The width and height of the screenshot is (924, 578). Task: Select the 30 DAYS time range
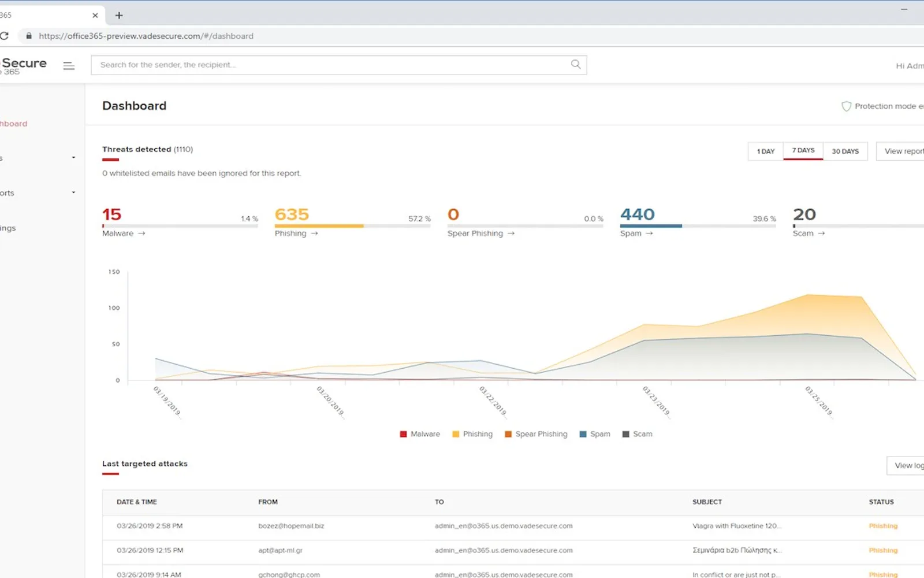(845, 151)
